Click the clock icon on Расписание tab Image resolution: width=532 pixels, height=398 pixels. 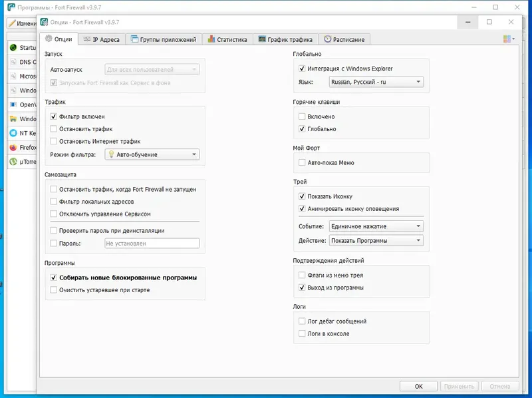(x=327, y=39)
